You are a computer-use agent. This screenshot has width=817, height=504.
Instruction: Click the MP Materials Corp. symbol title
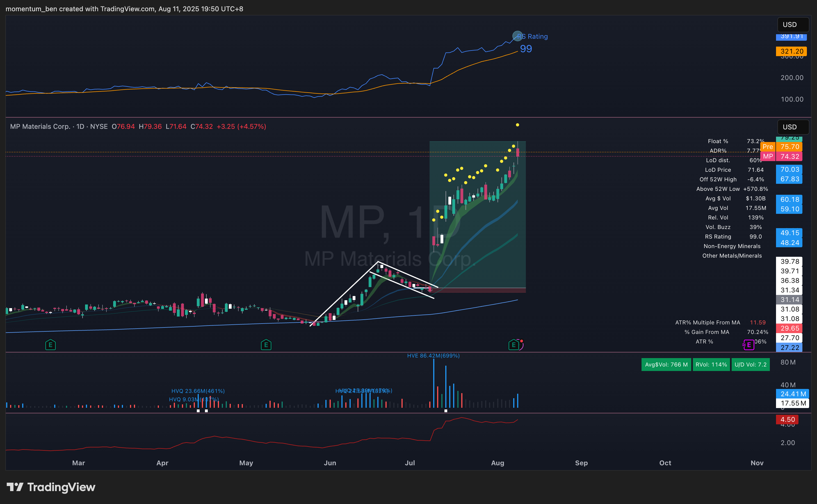click(40, 127)
